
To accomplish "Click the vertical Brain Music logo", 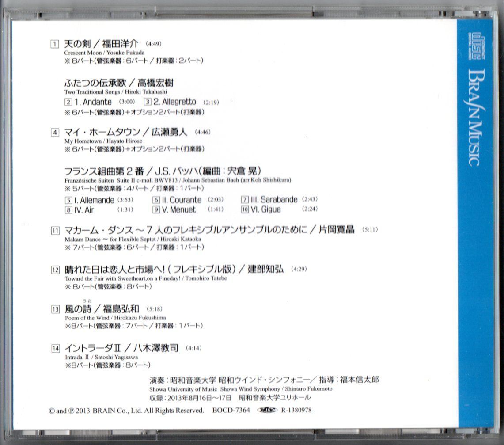I will [x=475, y=117].
